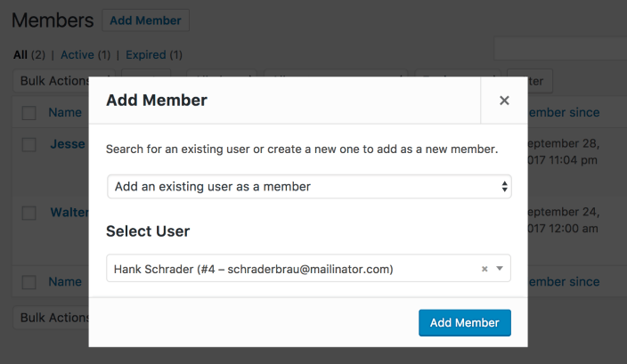Click the search members input field

[x=561, y=48]
